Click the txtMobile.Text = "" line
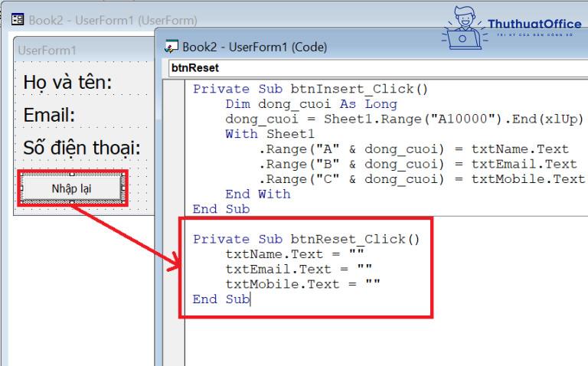The height and width of the screenshot is (366, 588). 303,284
